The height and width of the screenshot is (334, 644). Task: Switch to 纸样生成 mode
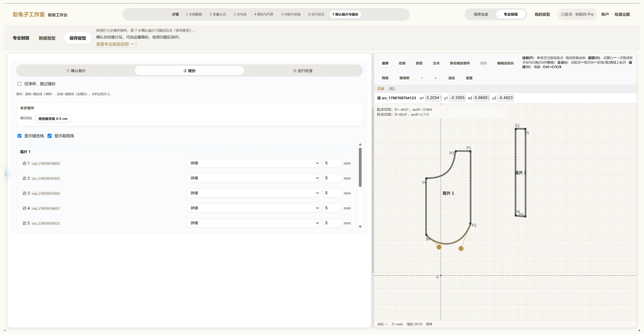481,14
